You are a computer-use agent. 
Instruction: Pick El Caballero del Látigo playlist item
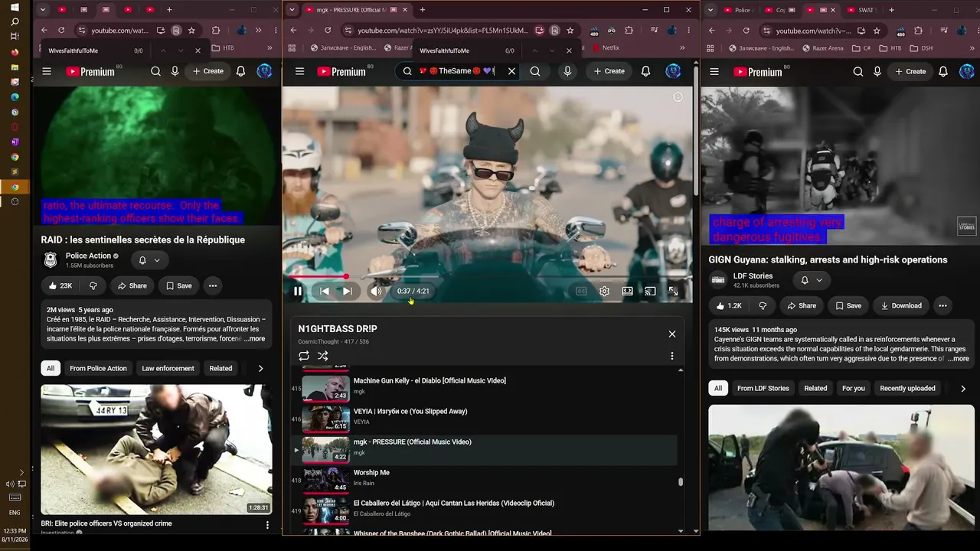[484, 510]
